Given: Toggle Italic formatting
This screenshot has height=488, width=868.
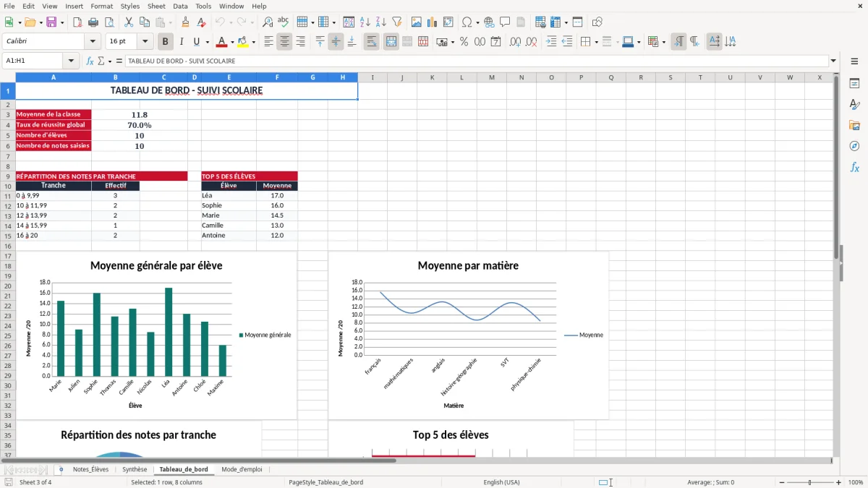Looking at the screenshot, I should (182, 42).
